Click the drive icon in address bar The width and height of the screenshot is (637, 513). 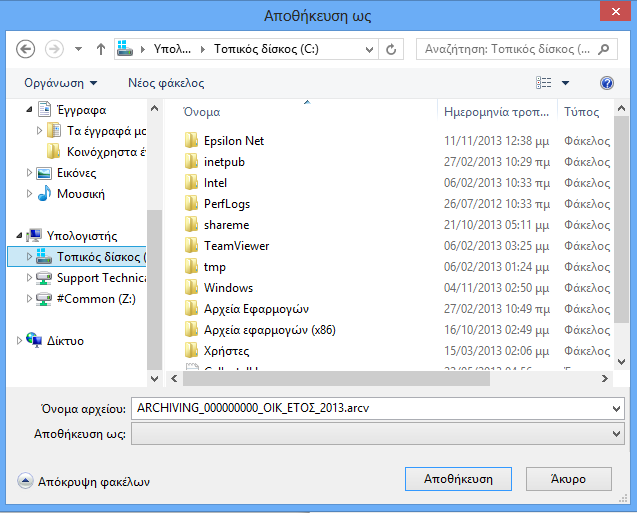tap(125, 49)
